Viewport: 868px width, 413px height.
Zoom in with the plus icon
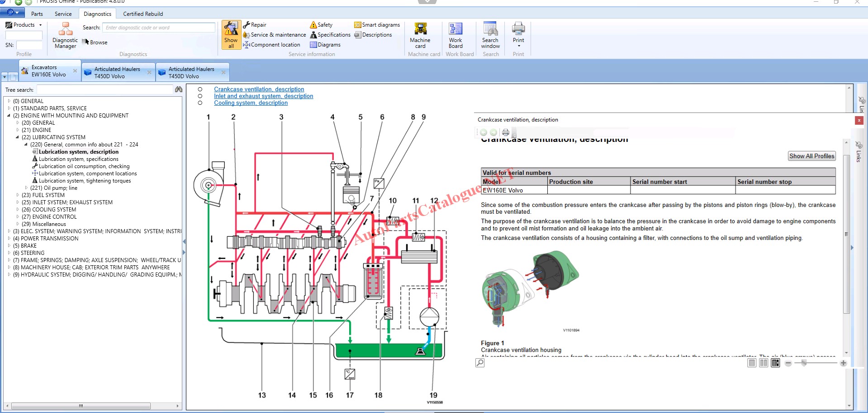coord(843,363)
